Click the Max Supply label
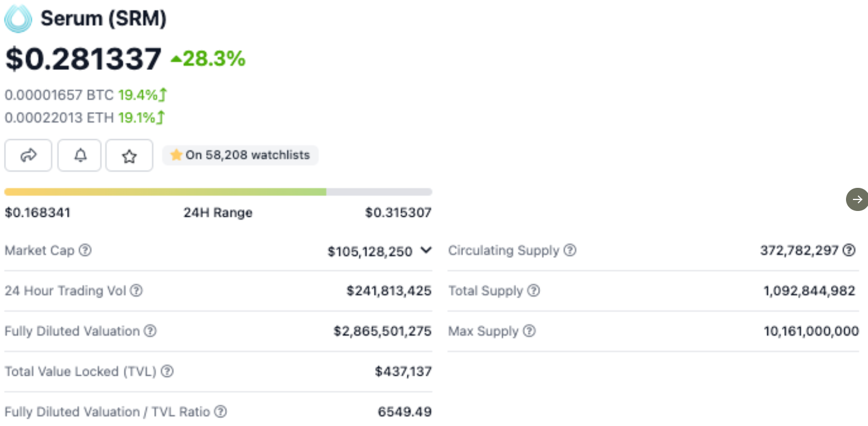 [x=483, y=331]
